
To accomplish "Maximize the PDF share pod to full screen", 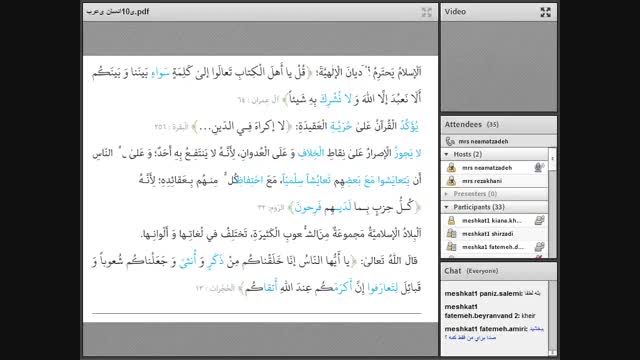I will coord(427,12).
